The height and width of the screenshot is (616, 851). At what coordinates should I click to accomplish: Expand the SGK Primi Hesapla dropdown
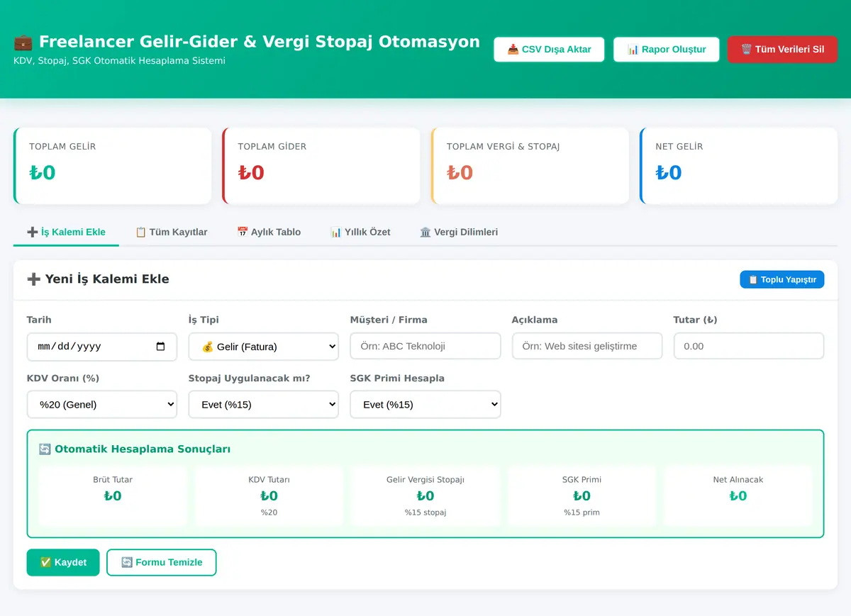tap(425, 405)
